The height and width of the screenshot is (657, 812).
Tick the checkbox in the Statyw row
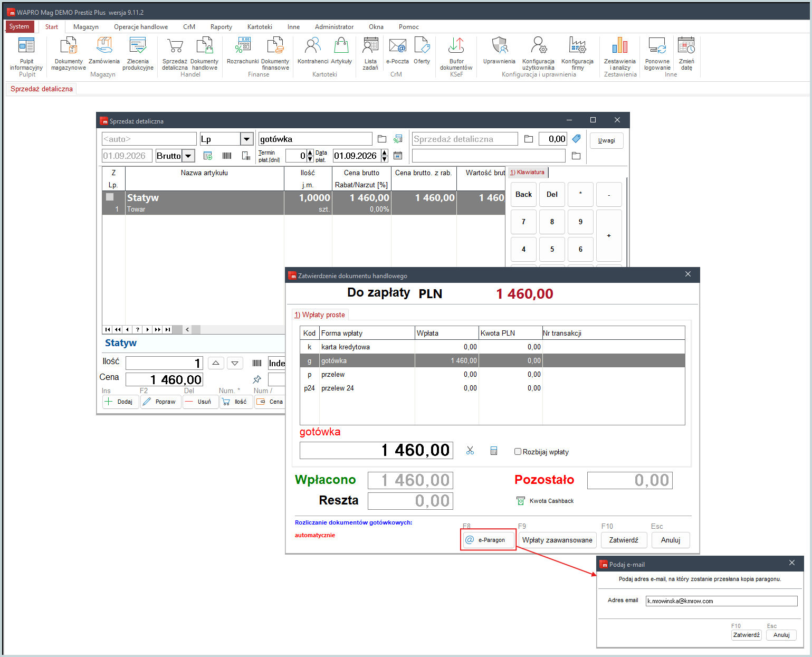[110, 197]
